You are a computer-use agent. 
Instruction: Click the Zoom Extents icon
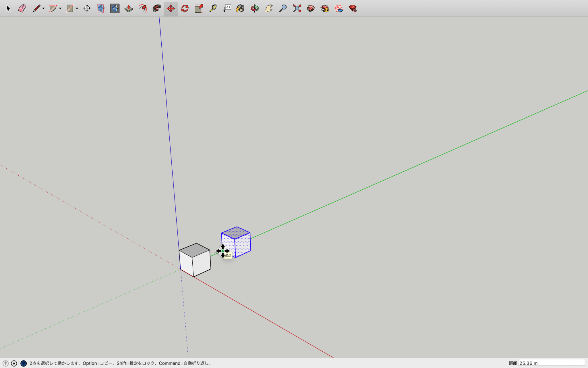pyautogui.click(x=297, y=9)
